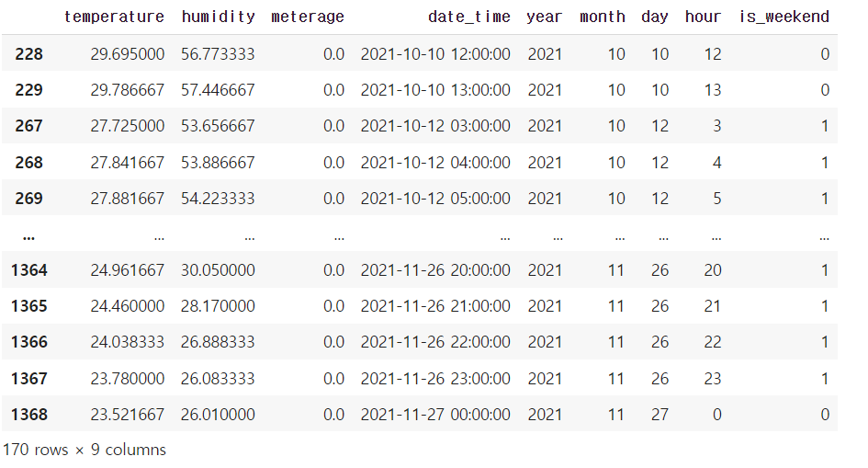Click the year column header
The image size is (868, 468).
click(544, 17)
